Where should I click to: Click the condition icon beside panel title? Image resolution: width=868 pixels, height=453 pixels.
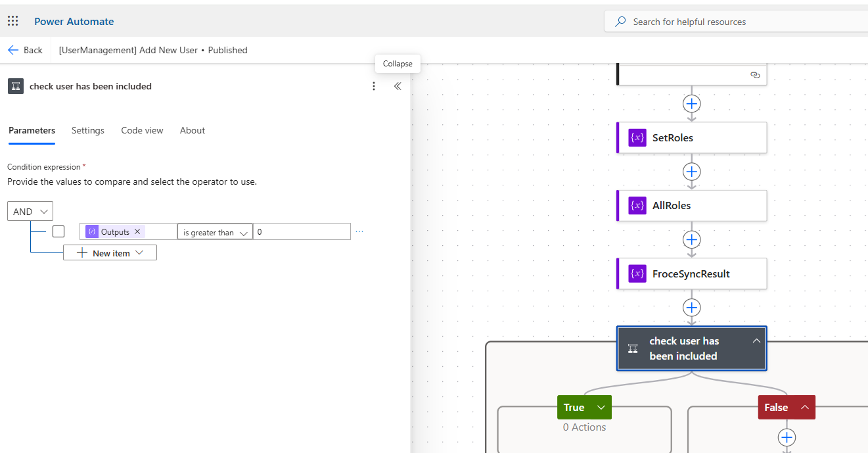16,86
